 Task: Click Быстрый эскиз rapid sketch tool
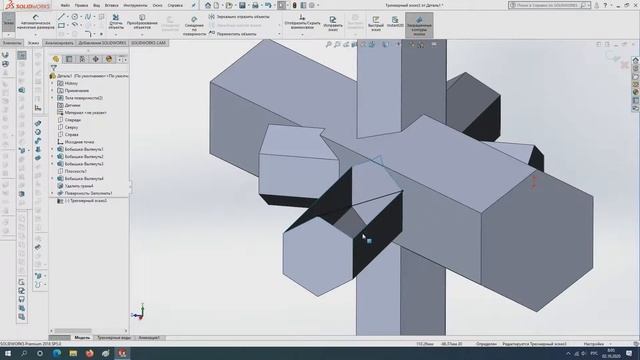[x=376, y=23]
